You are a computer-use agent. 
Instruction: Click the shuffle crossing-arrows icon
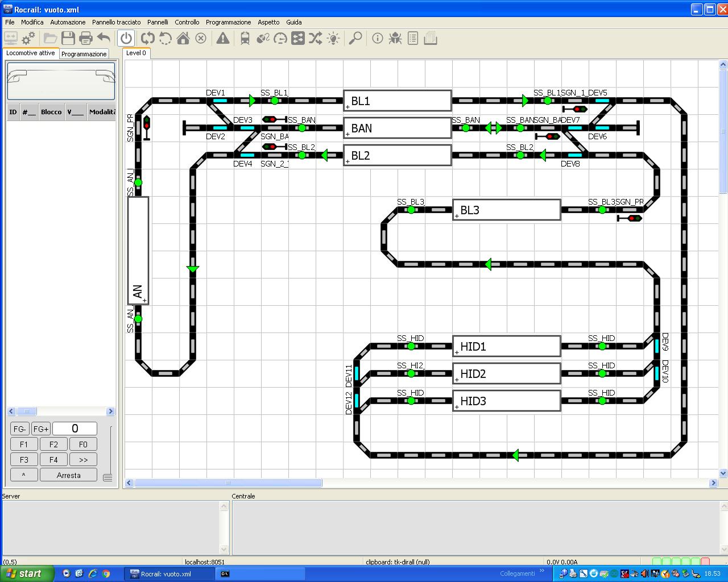(x=316, y=38)
